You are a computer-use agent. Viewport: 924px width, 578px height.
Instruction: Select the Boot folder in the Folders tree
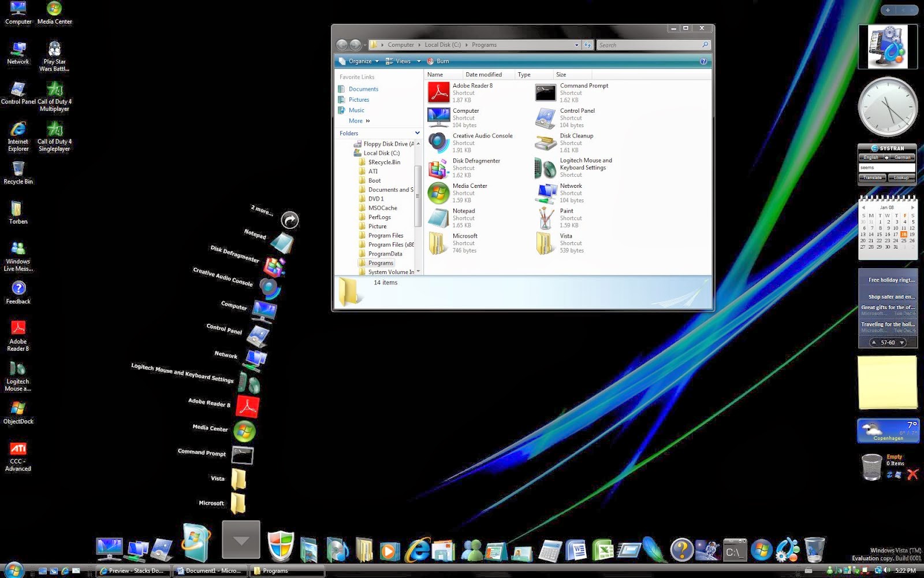(x=374, y=180)
